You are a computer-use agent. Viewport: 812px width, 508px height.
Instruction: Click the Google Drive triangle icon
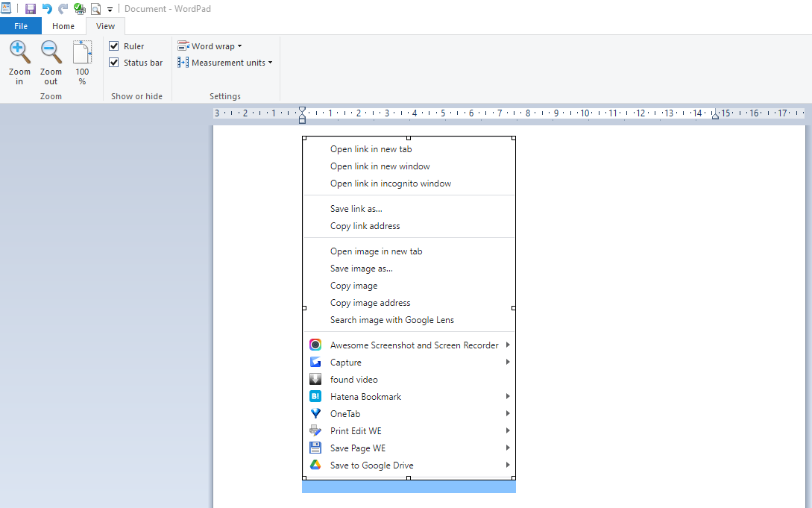click(x=315, y=465)
